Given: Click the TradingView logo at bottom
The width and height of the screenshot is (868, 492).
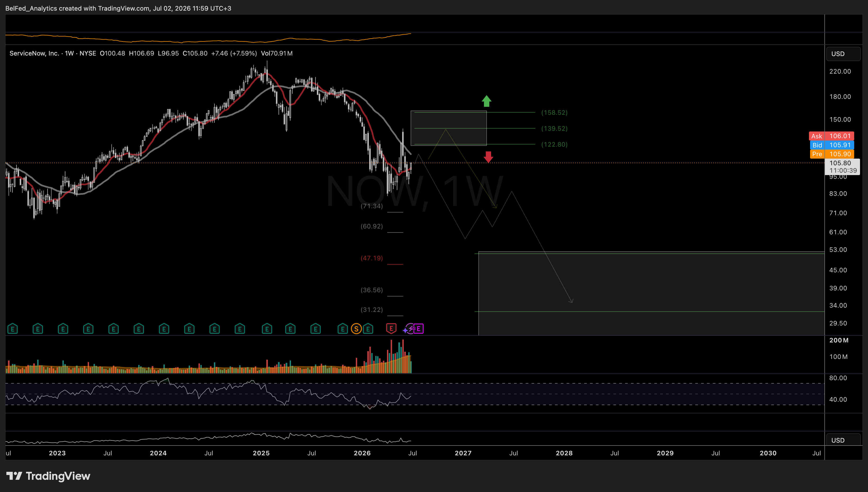Looking at the screenshot, I should (x=48, y=476).
